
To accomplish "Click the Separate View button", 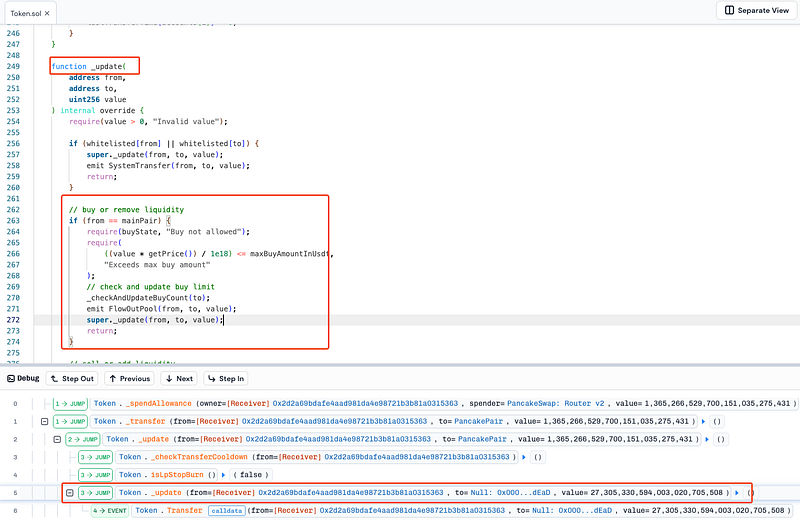I will click(x=756, y=10).
